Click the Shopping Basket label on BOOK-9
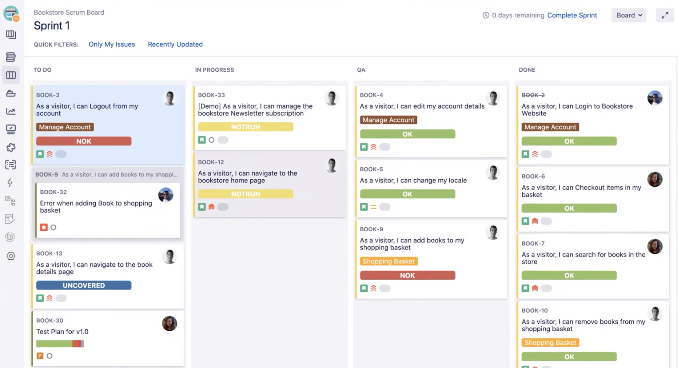678x368 pixels. click(x=388, y=261)
